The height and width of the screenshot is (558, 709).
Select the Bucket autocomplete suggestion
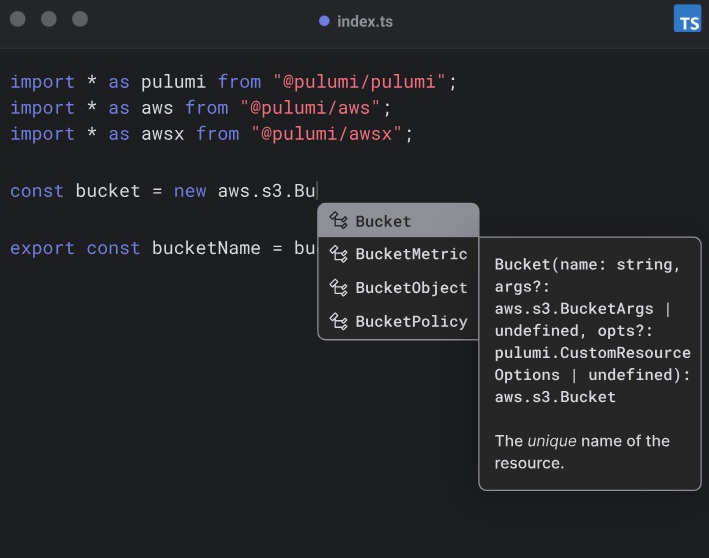coord(398,221)
